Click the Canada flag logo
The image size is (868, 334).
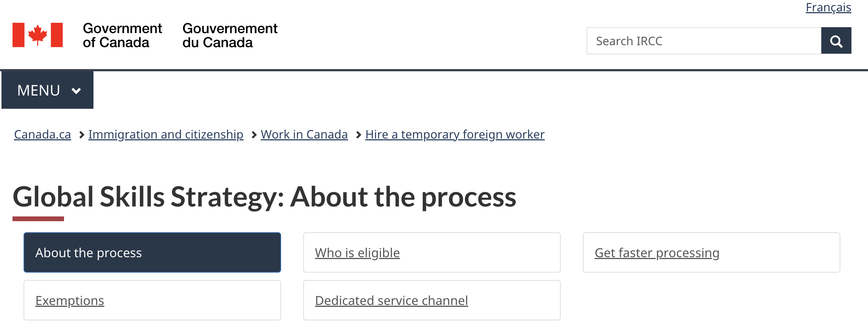click(38, 35)
